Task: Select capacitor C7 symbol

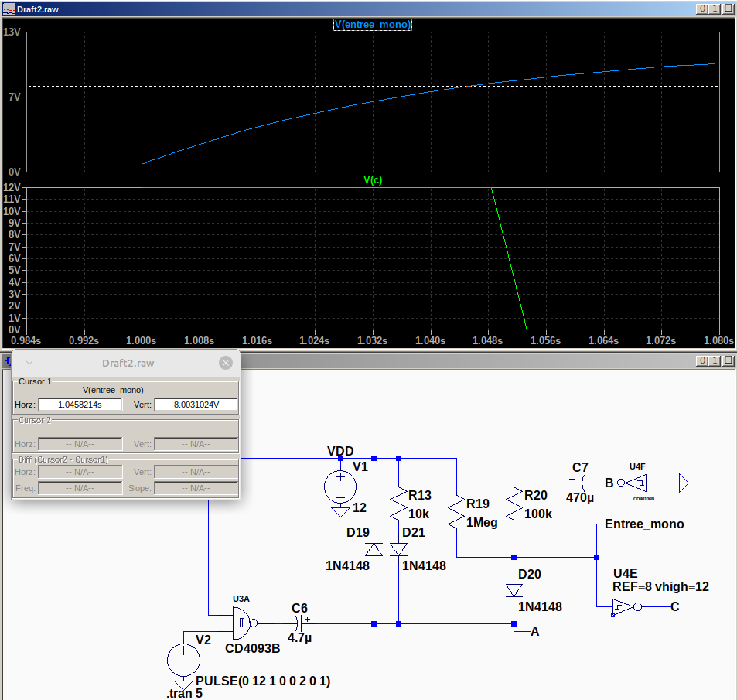Action: (579, 483)
